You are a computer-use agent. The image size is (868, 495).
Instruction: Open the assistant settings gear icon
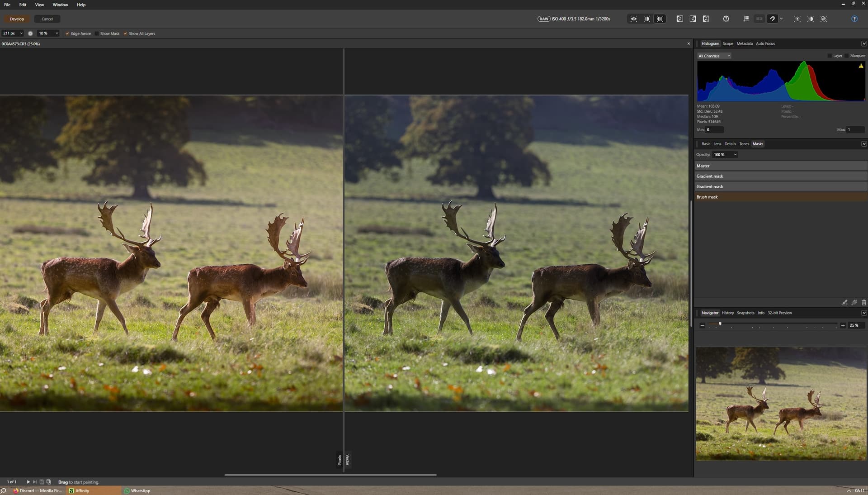(x=726, y=19)
